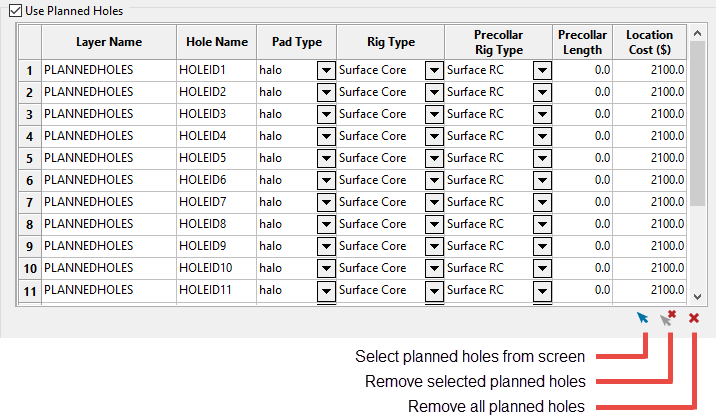
Task: Click the scroll down arrow of the table
Action: pyautogui.click(x=697, y=297)
